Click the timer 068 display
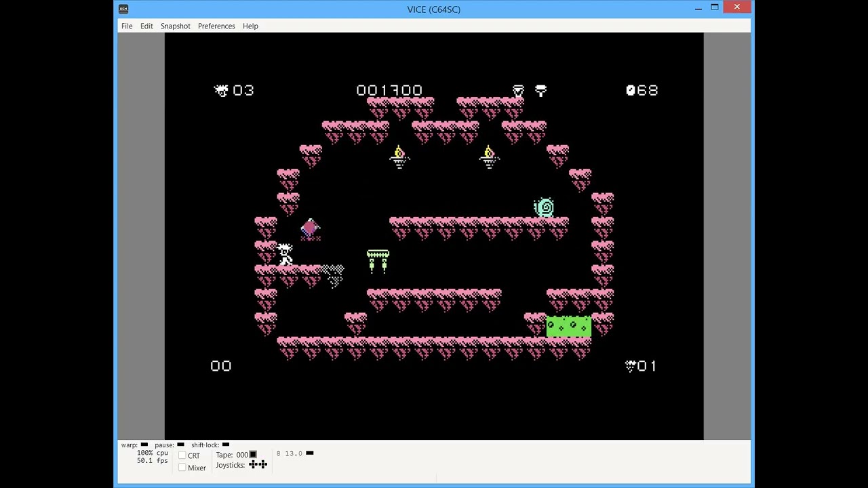The image size is (868, 488). [642, 90]
